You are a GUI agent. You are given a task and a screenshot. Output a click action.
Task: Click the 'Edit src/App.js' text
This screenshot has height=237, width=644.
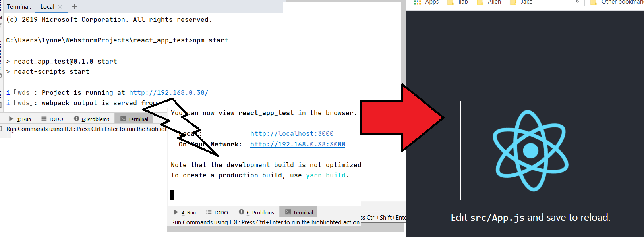pyautogui.click(x=530, y=218)
